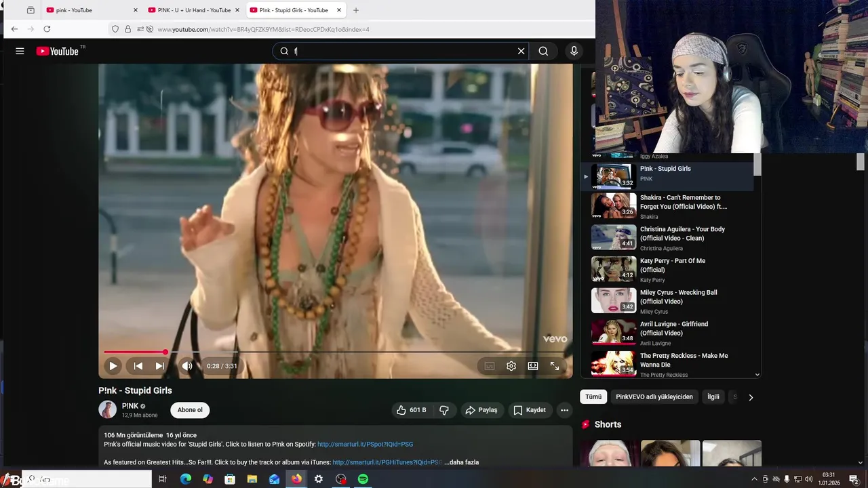Switch the player to theater mode
The image size is (868, 488).
tap(533, 366)
